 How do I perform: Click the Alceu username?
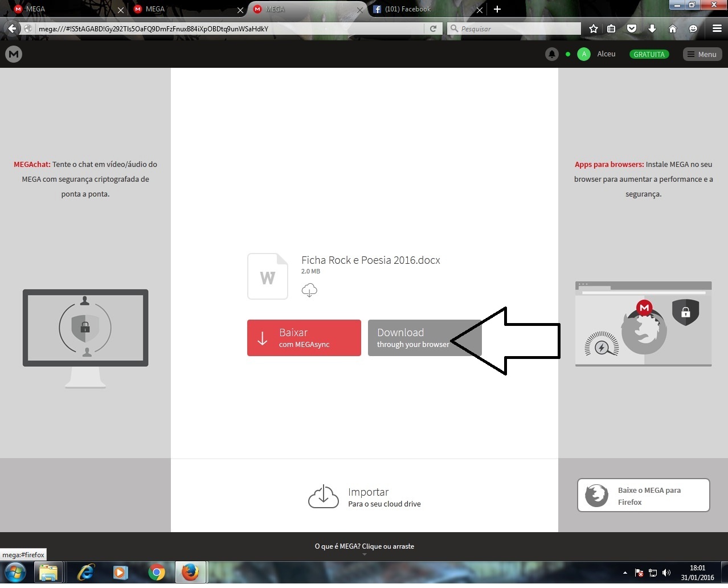(x=606, y=54)
